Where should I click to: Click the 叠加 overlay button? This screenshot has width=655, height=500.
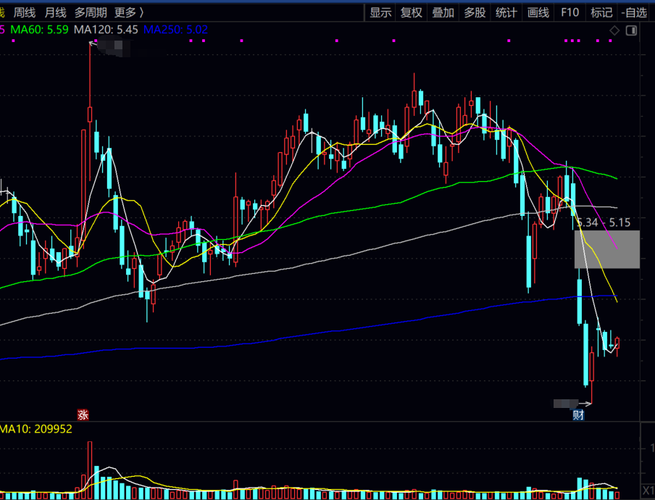[x=443, y=13]
